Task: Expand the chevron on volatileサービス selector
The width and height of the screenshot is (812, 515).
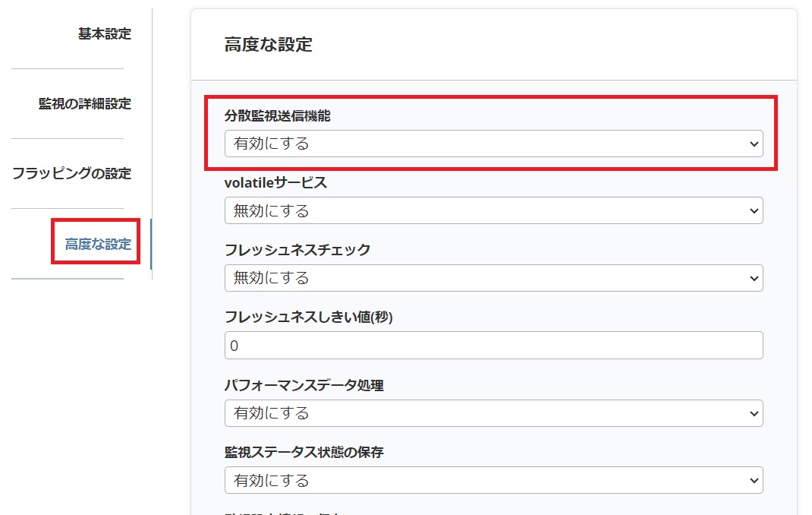Action: [x=753, y=210]
